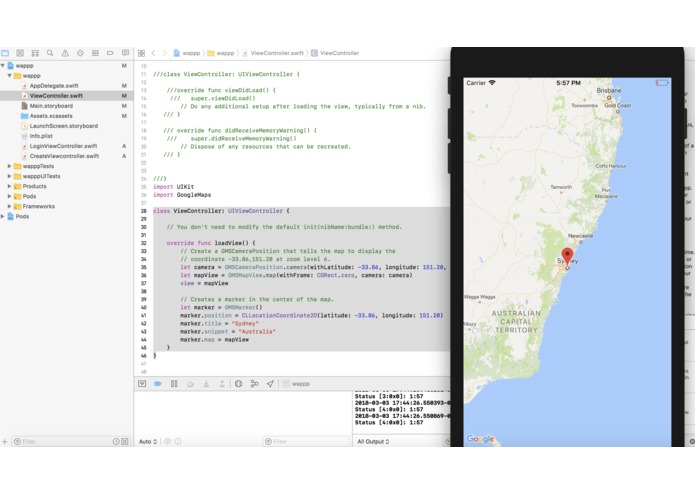The image size is (695, 494).
Task: Open the Issue navigator warning triangle
Action: [65, 53]
